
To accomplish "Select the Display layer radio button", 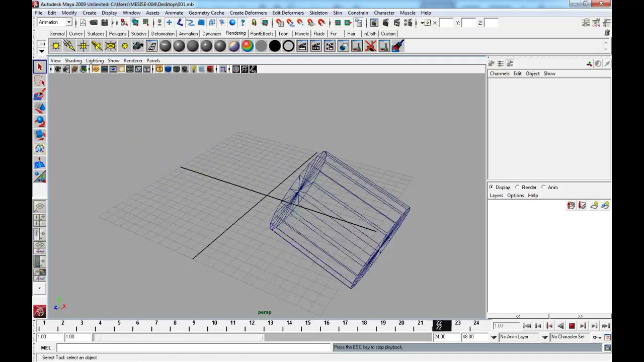I will point(492,187).
